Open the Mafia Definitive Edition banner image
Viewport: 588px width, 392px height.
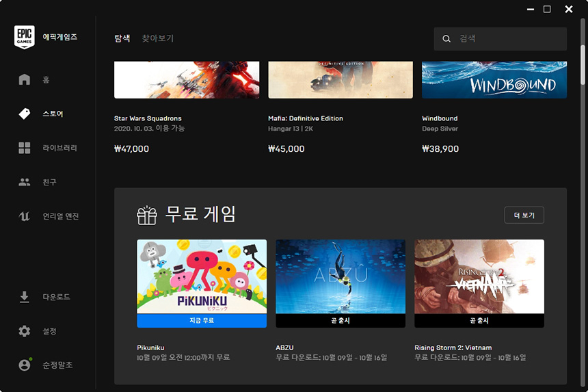(x=340, y=80)
